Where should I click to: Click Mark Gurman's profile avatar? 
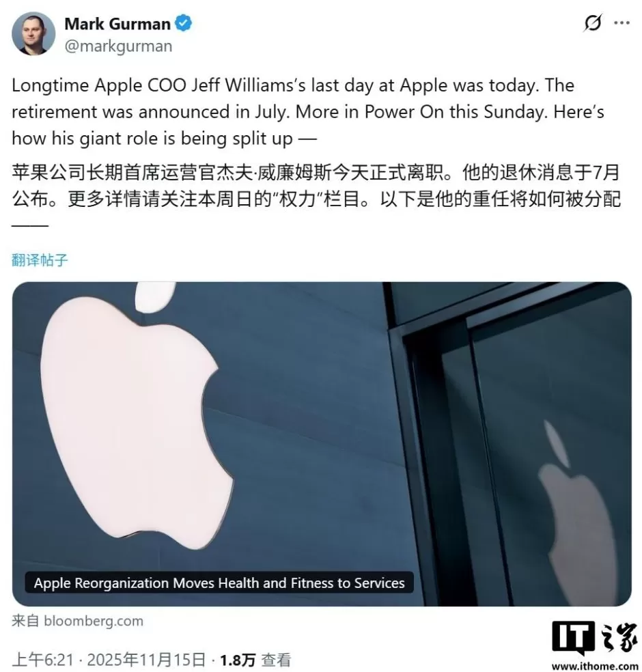[x=33, y=34]
